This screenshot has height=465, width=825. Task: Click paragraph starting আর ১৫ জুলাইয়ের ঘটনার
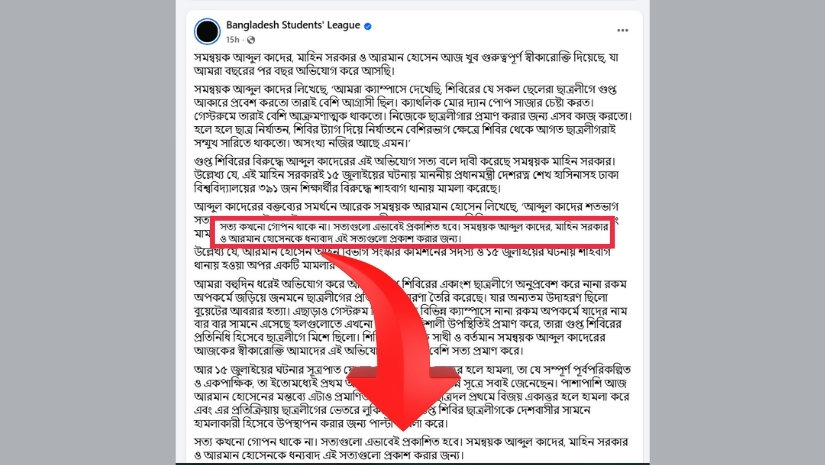click(x=412, y=397)
